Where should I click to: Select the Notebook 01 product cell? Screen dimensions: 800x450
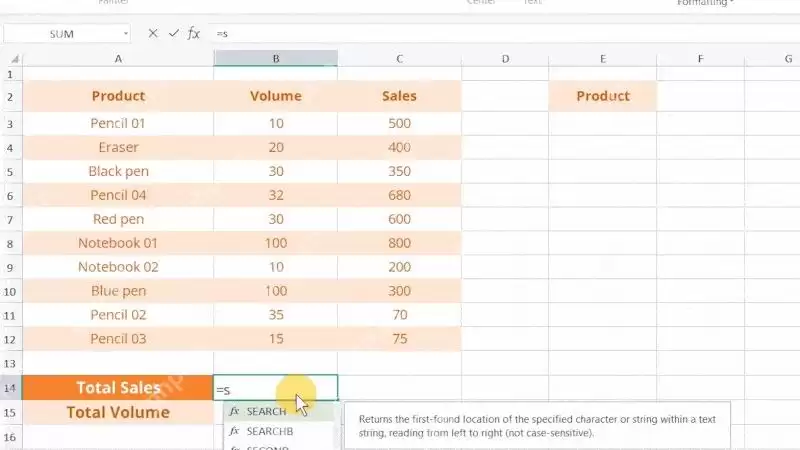(x=118, y=243)
